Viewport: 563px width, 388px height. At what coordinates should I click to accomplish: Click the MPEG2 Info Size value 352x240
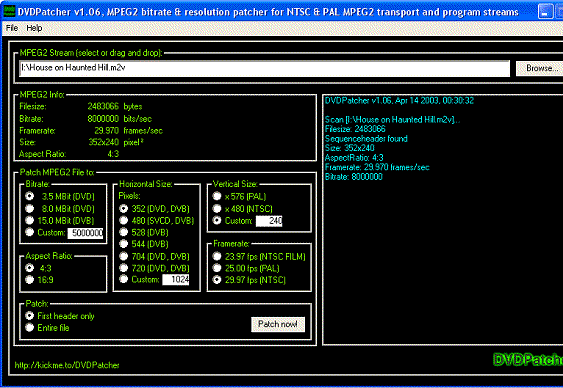pos(103,142)
